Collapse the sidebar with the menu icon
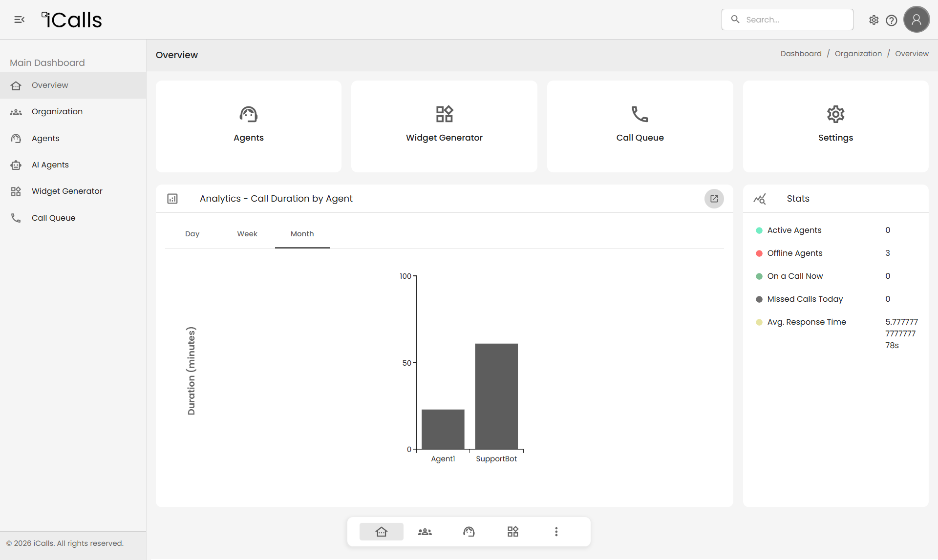Screen dimensions: 938x560 20,20
